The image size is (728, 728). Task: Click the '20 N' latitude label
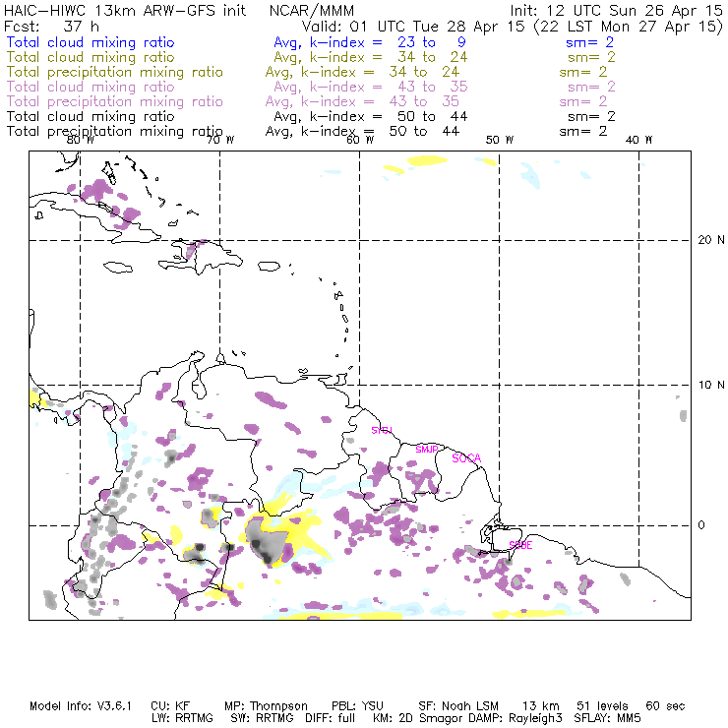coord(711,240)
